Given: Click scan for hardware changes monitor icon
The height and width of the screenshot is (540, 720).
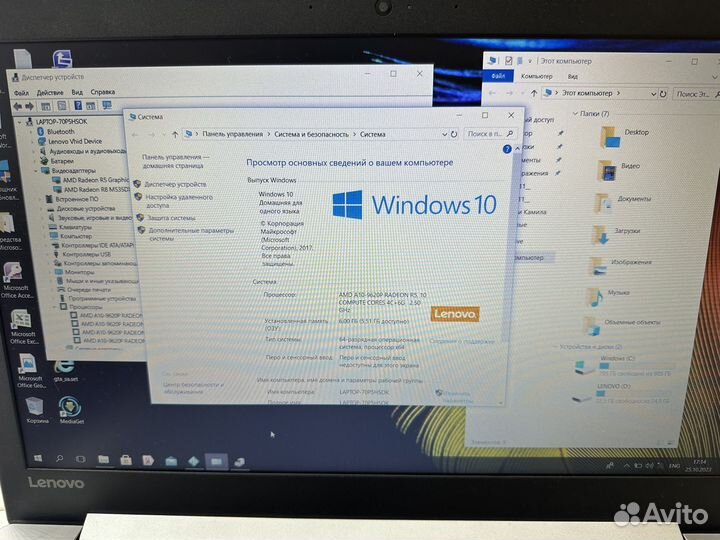Looking at the screenshot, I should pos(107,106).
